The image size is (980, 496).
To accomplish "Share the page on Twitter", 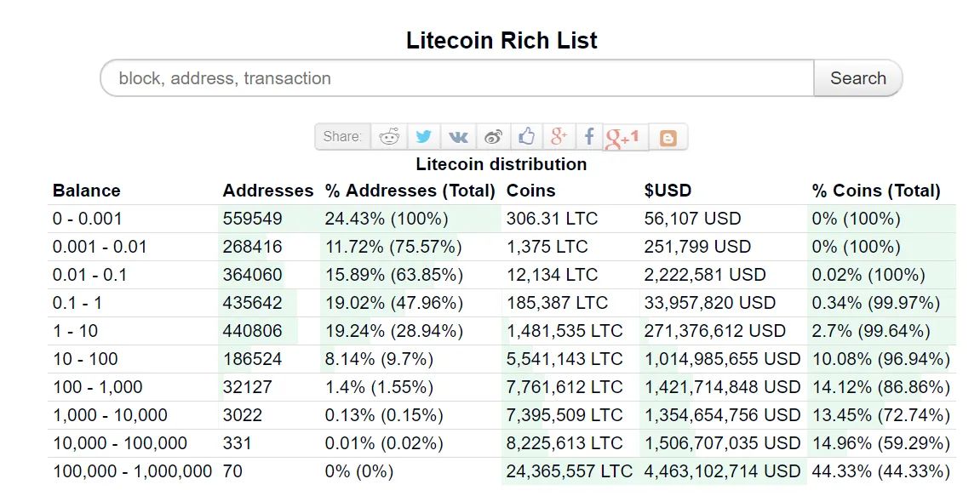I will [424, 137].
